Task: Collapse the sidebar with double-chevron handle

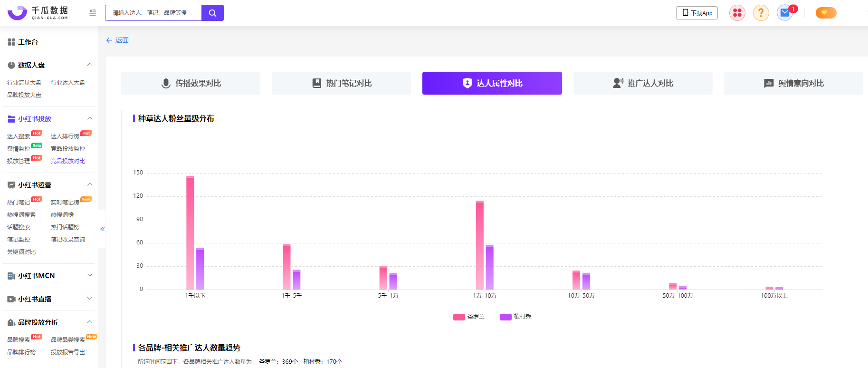Action: (102, 229)
